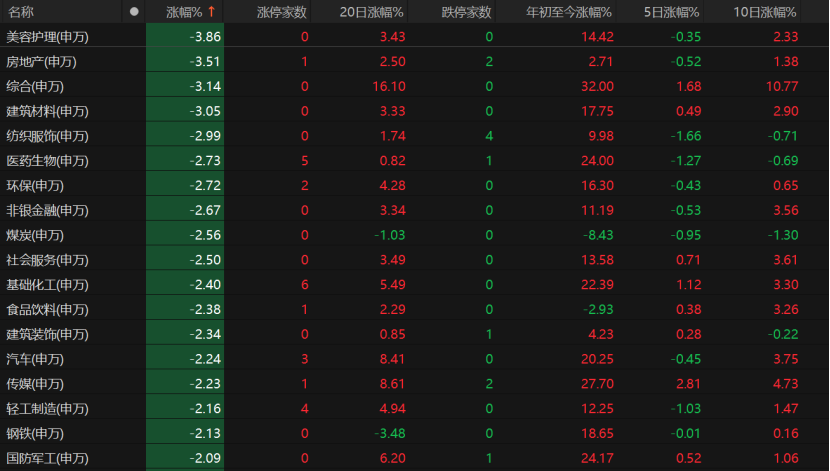830x471 pixels.
Task: Click the -3.14 change value
Action: [x=205, y=86]
